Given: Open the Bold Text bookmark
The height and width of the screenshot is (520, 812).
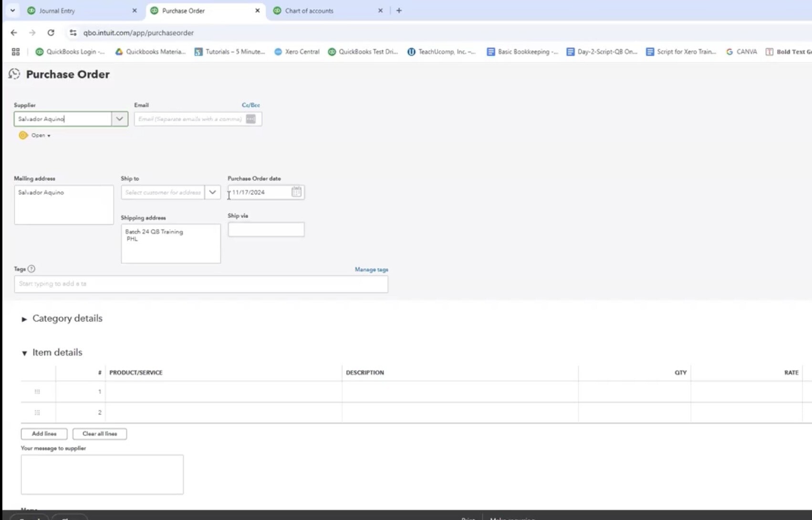Looking at the screenshot, I should pyautogui.click(x=788, y=52).
